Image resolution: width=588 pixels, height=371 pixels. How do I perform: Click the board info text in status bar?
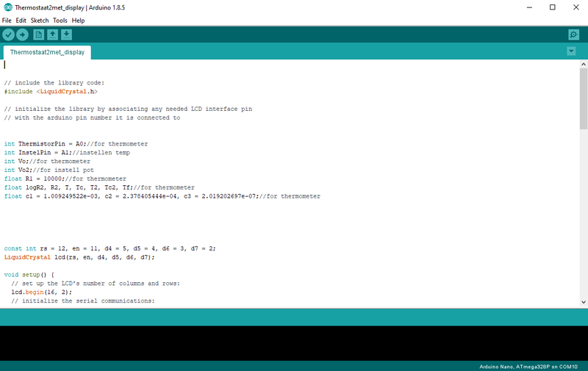pos(529,366)
